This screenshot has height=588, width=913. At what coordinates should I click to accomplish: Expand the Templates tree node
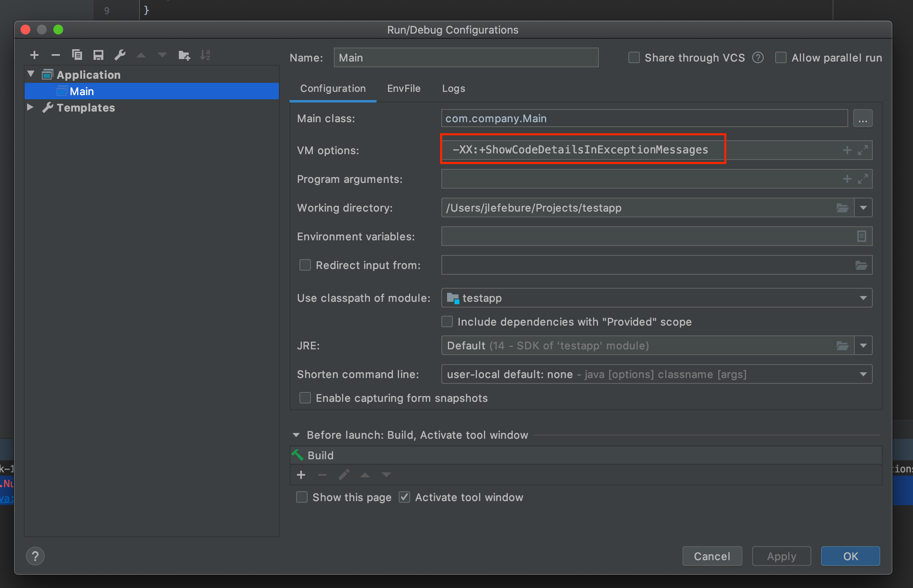pos(30,107)
